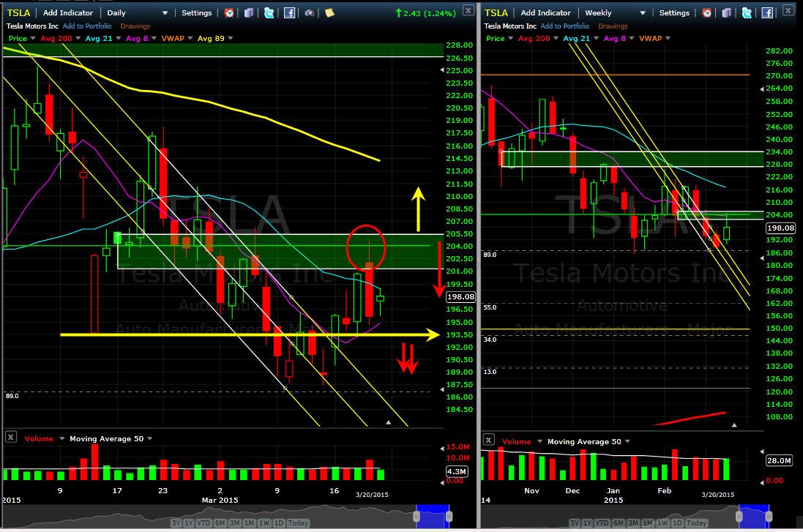
Task: Click the stacked books icon on the Weekly chart
Action: coord(726,12)
